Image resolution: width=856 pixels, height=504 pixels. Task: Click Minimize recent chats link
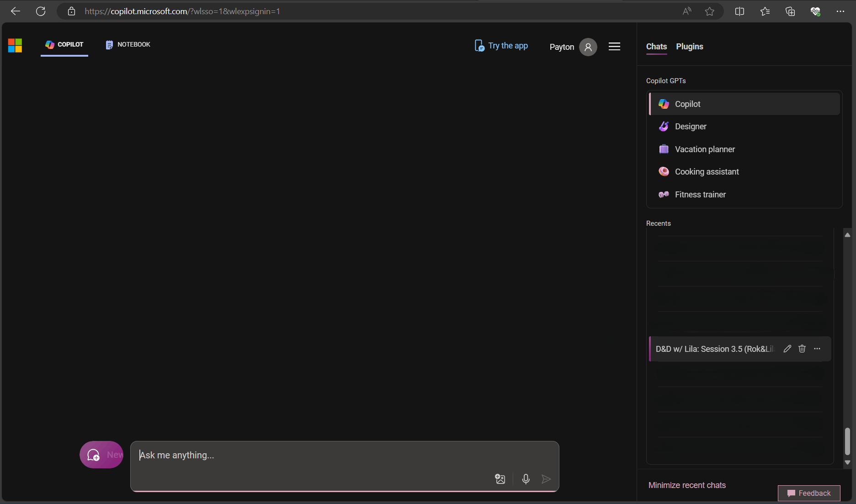(x=687, y=485)
